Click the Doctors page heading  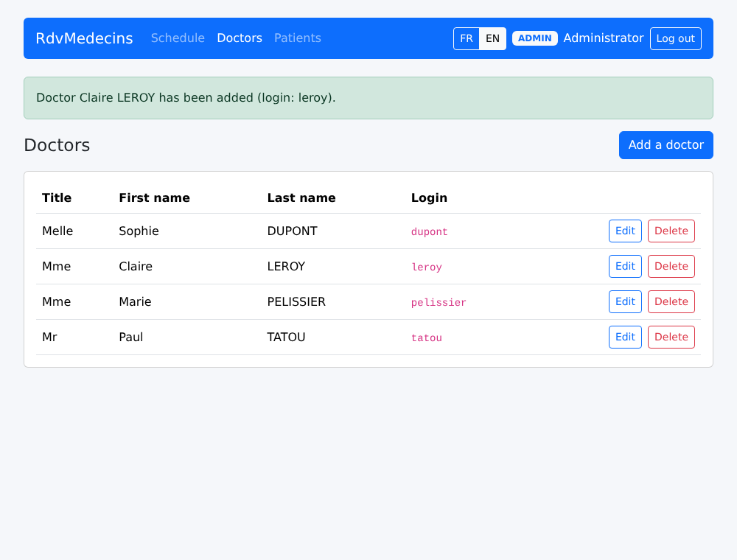coord(57,145)
